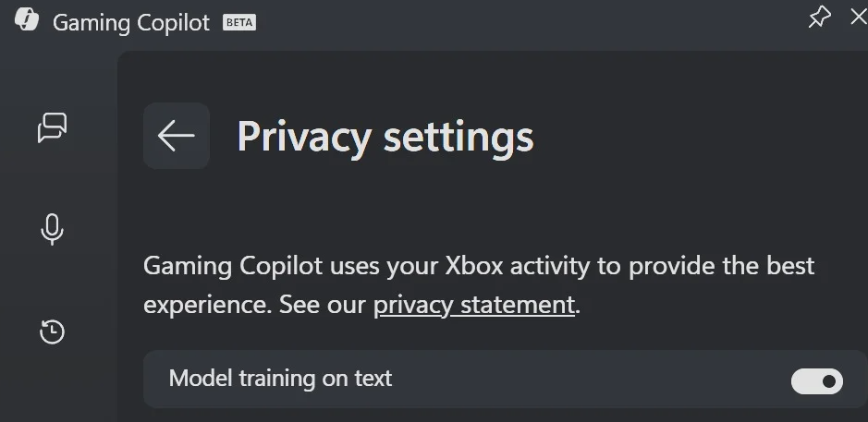Image resolution: width=868 pixels, height=422 pixels.
Task: Select the Model training on text label
Action: tap(281, 378)
